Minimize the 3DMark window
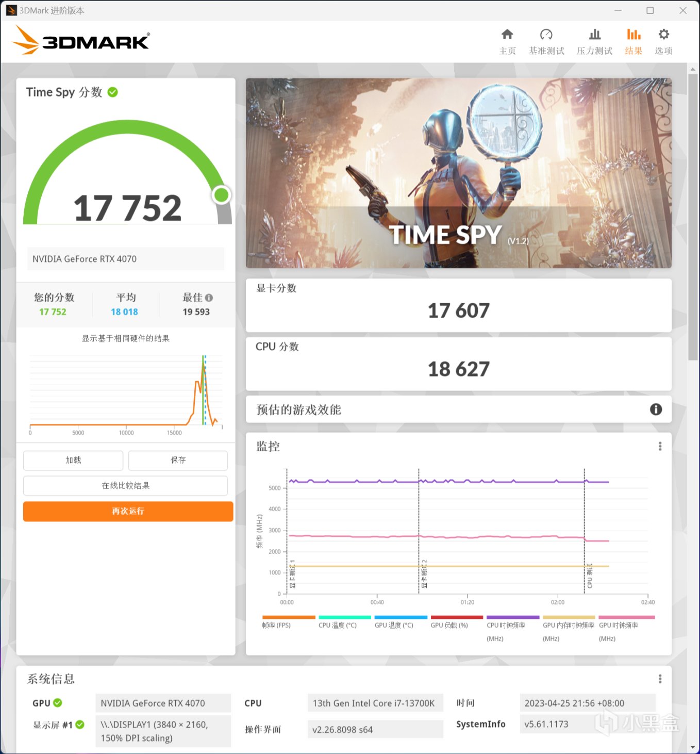 pos(618,10)
